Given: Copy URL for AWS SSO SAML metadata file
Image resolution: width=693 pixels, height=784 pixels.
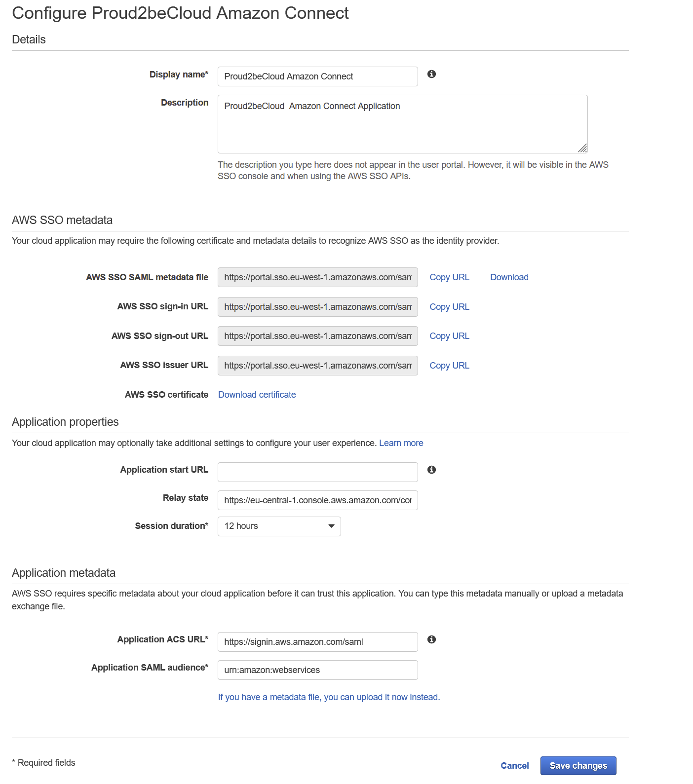Looking at the screenshot, I should pyautogui.click(x=449, y=277).
